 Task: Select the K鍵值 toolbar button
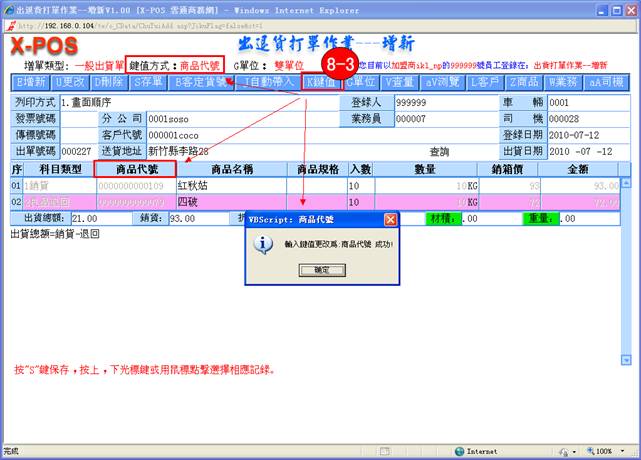[x=322, y=82]
